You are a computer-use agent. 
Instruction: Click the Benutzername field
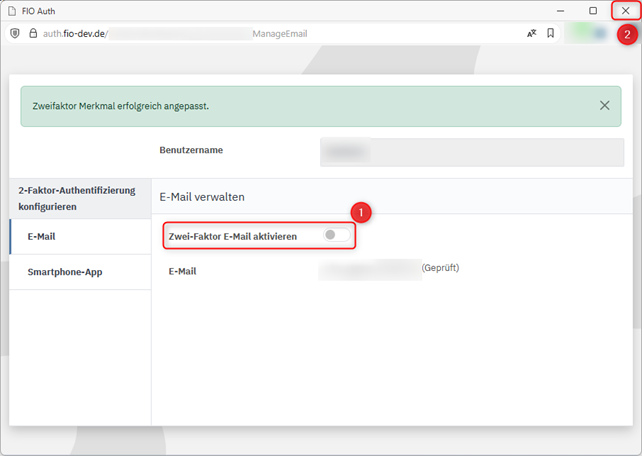pos(471,151)
